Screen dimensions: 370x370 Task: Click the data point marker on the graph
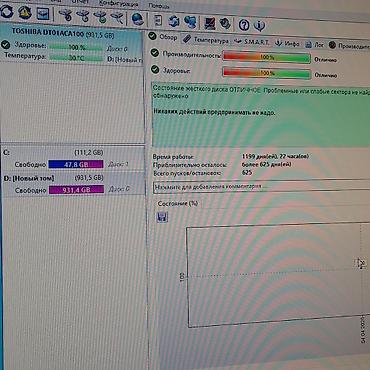(x=361, y=263)
